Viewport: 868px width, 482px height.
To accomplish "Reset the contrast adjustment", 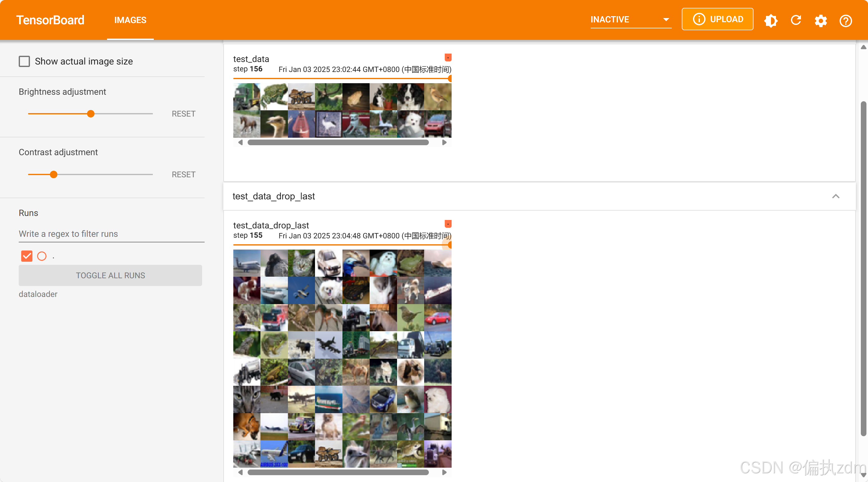I will click(184, 174).
